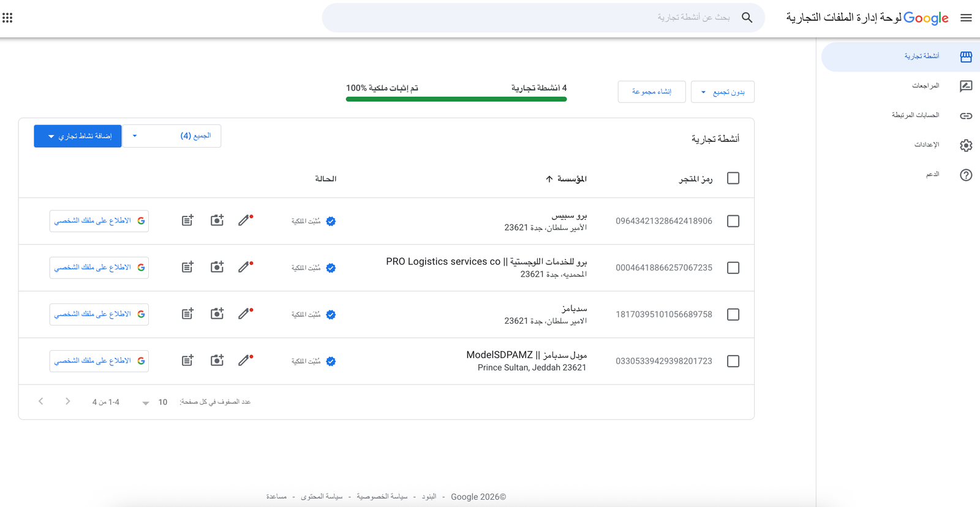Check the box for ModelSDPAMZ business
980x507 pixels.
tap(733, 361)
